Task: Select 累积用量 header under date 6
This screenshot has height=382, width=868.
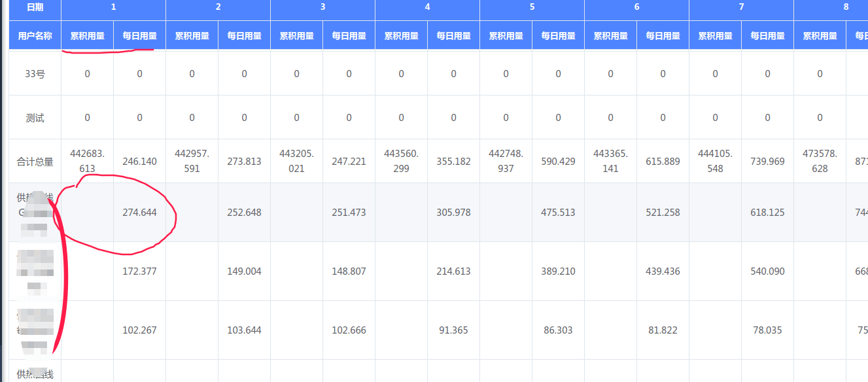Action: [x=610, y=36]
